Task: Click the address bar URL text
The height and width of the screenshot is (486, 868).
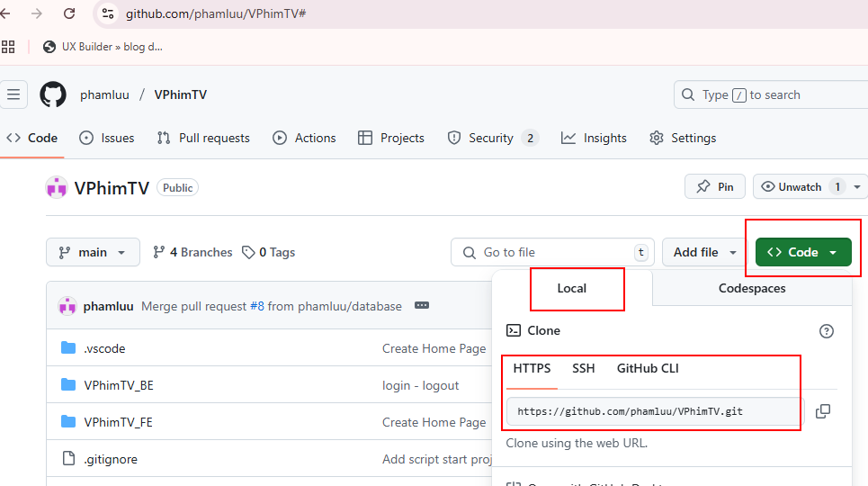Action: coord(216,13)
